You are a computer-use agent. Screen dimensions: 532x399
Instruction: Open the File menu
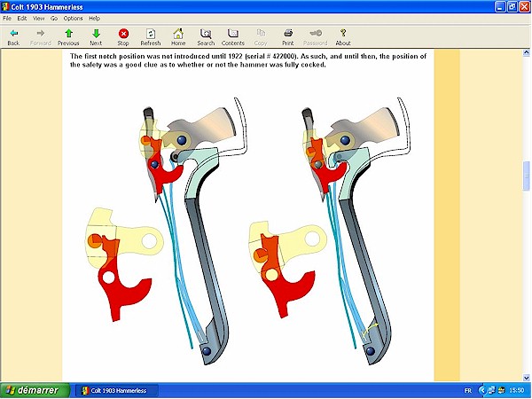pyautogui.click(x=7, y=19)
